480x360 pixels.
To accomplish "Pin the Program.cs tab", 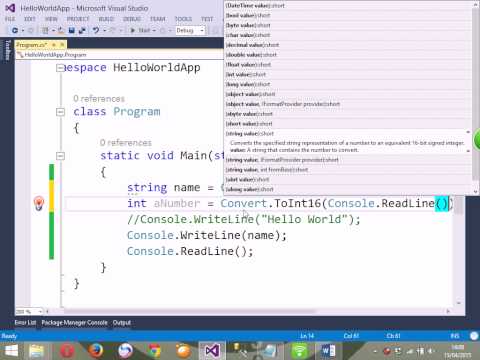I will pos(54,44).
